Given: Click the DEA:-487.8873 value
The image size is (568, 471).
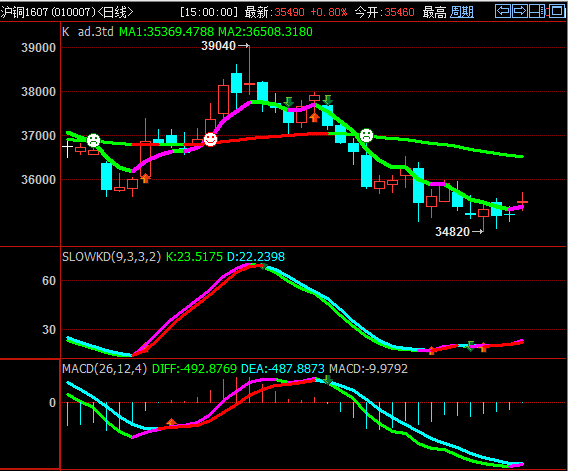Looking at the screenshot, I should pos(283,369).
